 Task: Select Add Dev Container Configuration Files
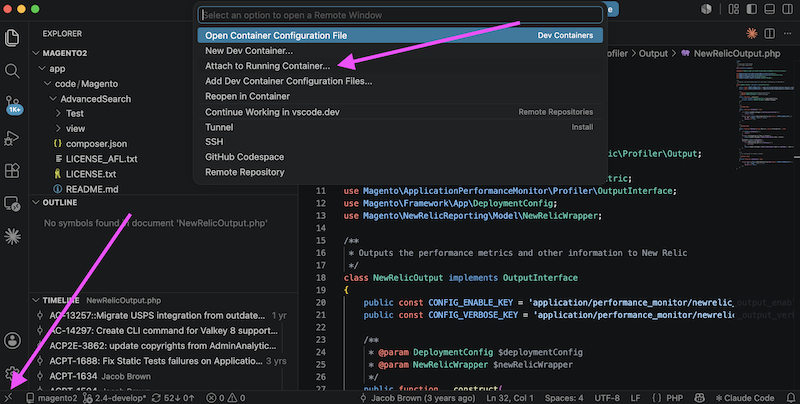tap(400, 81)
